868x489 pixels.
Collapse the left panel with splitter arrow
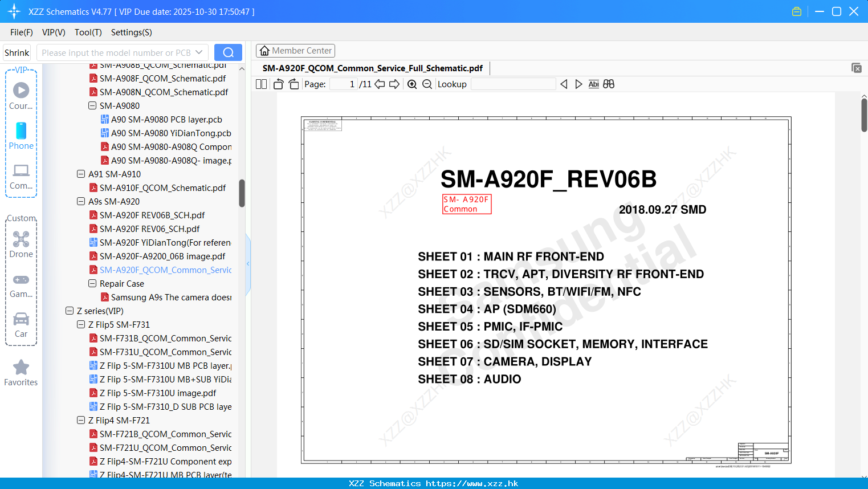click(248, 264)
